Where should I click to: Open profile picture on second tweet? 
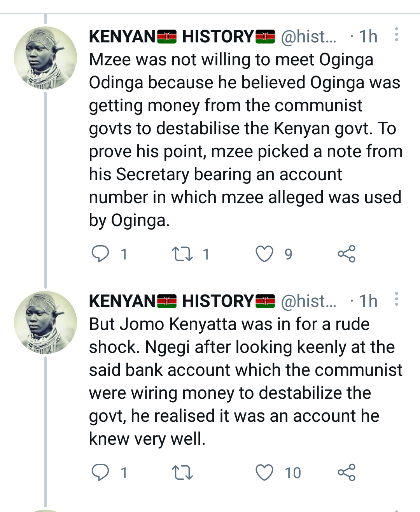(45, 323)
